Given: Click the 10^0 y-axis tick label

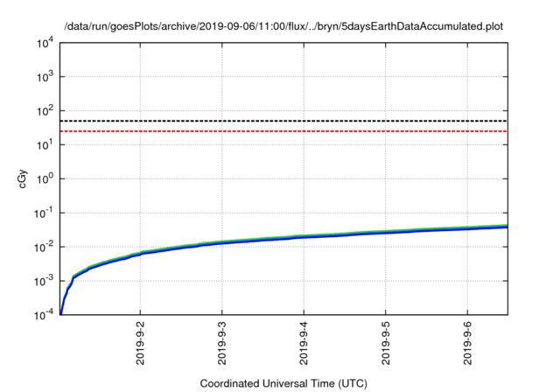Looking at the screenshot, I should [45, 178].
